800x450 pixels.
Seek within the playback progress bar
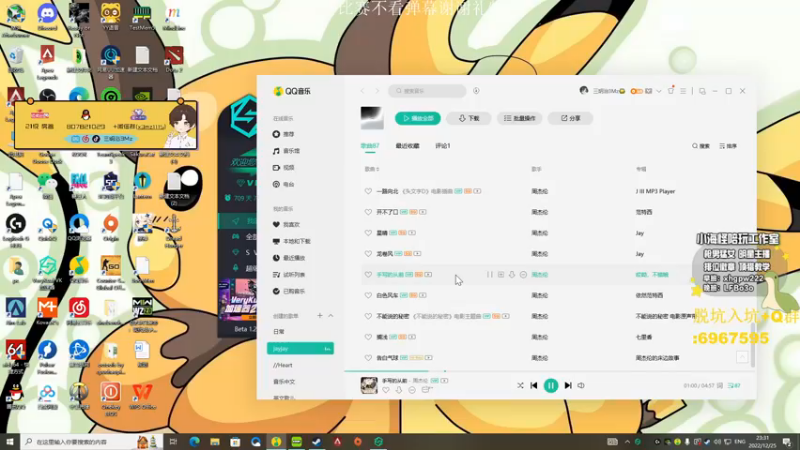(550, 371)
